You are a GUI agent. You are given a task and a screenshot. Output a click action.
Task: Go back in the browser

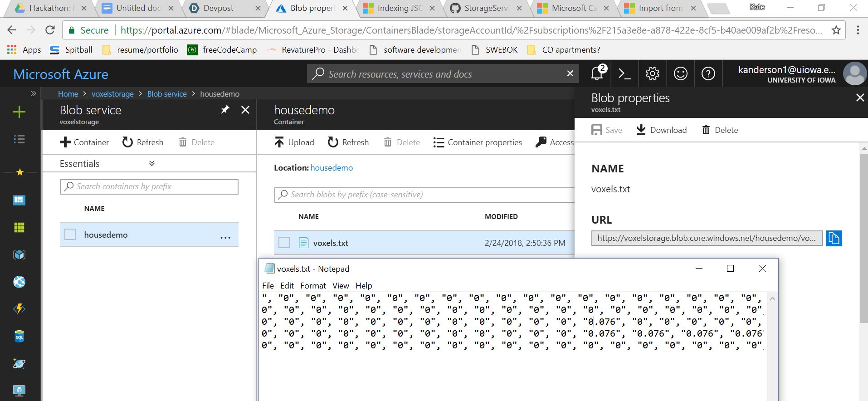[x=12, y=30]
